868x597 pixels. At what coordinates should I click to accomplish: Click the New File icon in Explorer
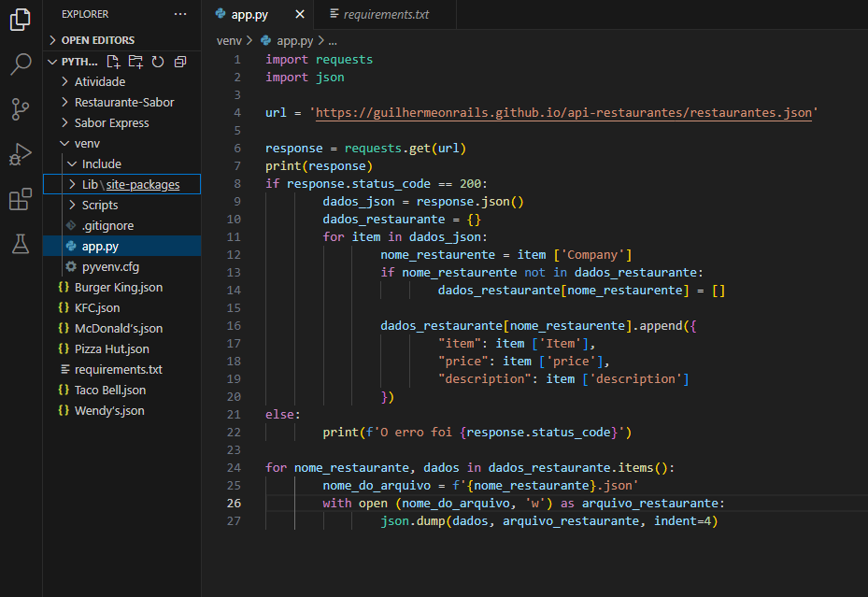tap(113, 62)
